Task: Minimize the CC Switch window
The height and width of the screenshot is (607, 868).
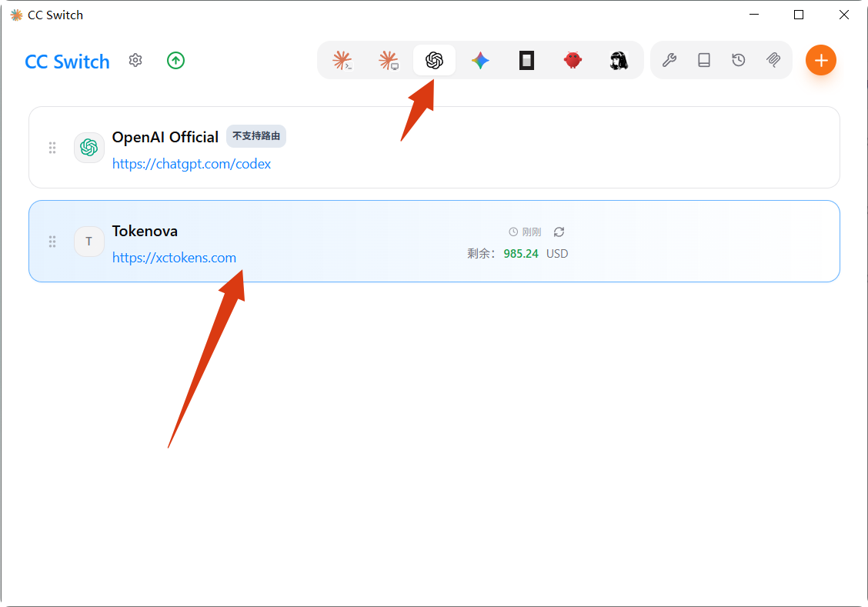Action: pos(754,15)
